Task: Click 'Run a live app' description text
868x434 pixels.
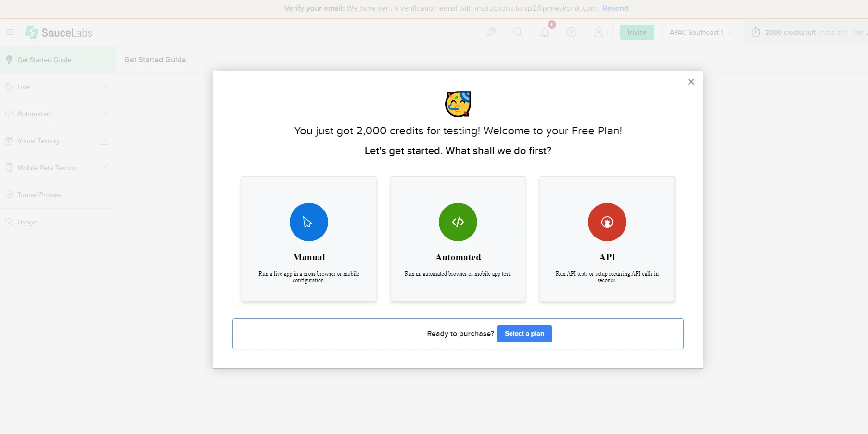Action: pyautogui.click(x=309, y=277)
